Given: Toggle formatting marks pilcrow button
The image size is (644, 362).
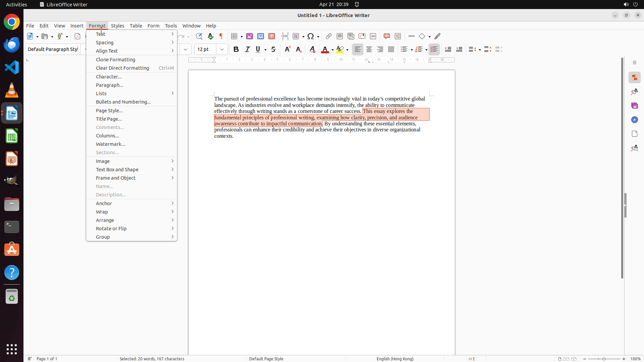Looking at the screenshot, I should 221,36.
